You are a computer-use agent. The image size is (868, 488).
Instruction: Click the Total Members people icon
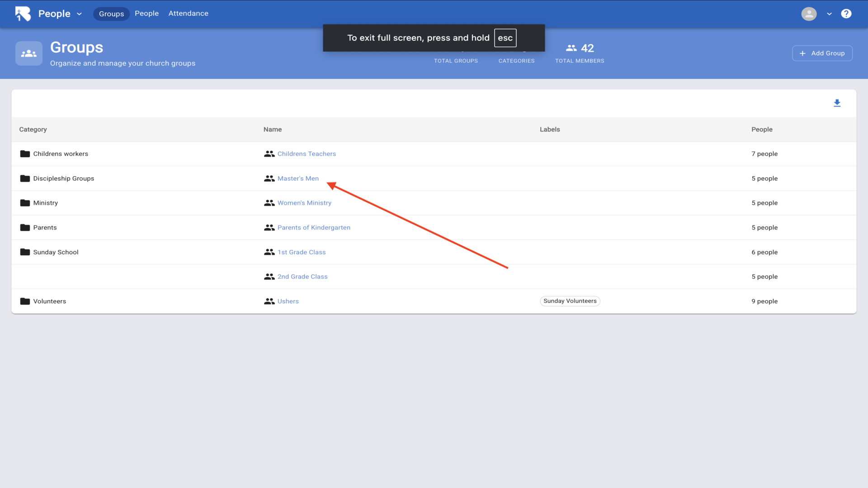click(571, 48)
